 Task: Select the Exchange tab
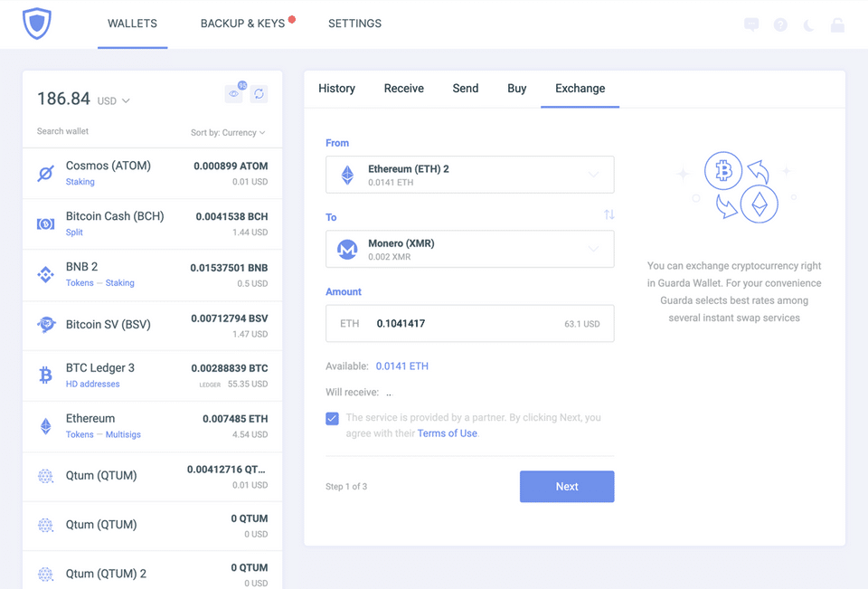[x=580, y=89]
